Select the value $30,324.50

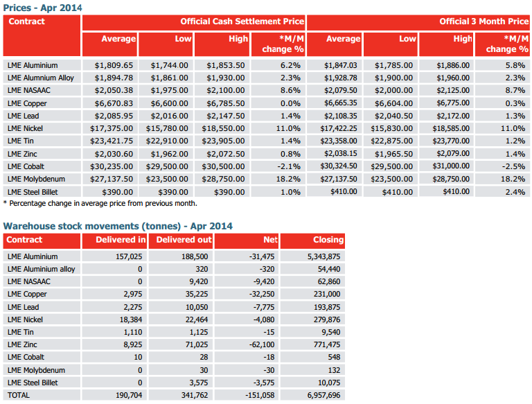click(339, 166)
